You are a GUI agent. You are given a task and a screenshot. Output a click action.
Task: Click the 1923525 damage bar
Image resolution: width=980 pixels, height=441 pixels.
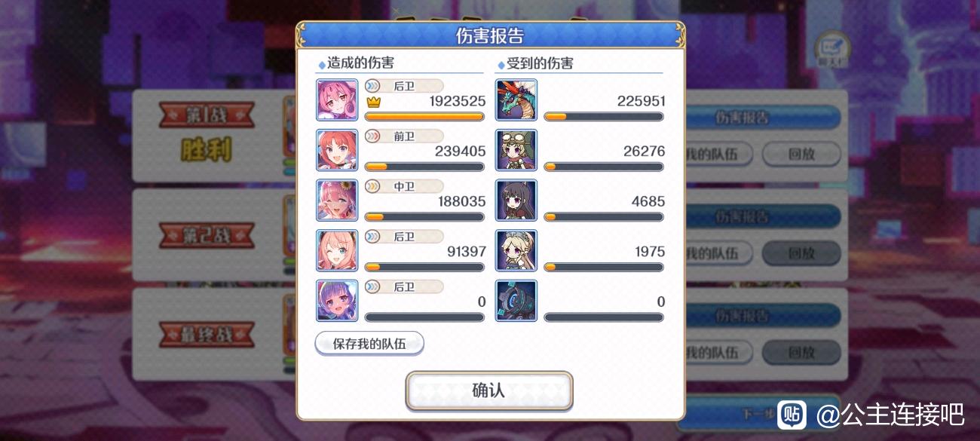pyautogui.click(x=424, y=117)
